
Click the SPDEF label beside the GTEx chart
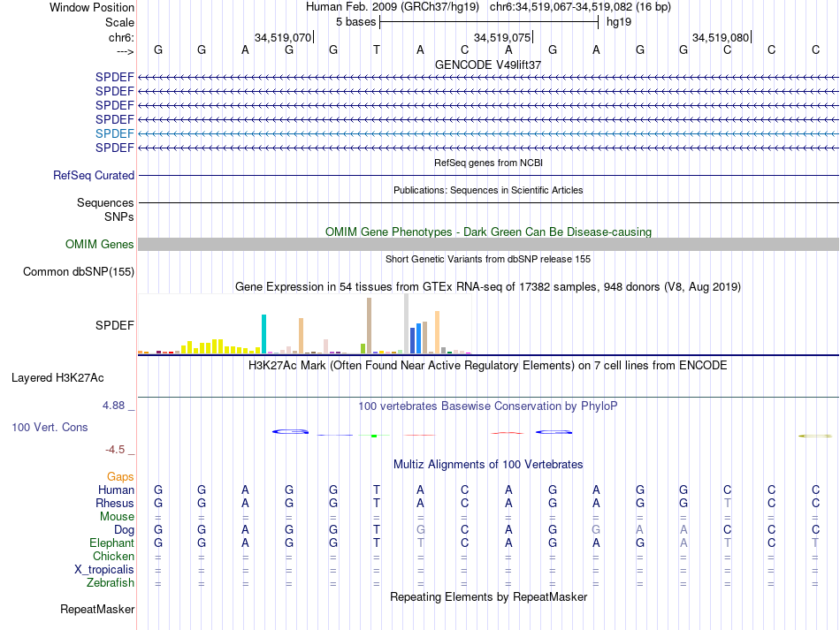coord(115,325)
